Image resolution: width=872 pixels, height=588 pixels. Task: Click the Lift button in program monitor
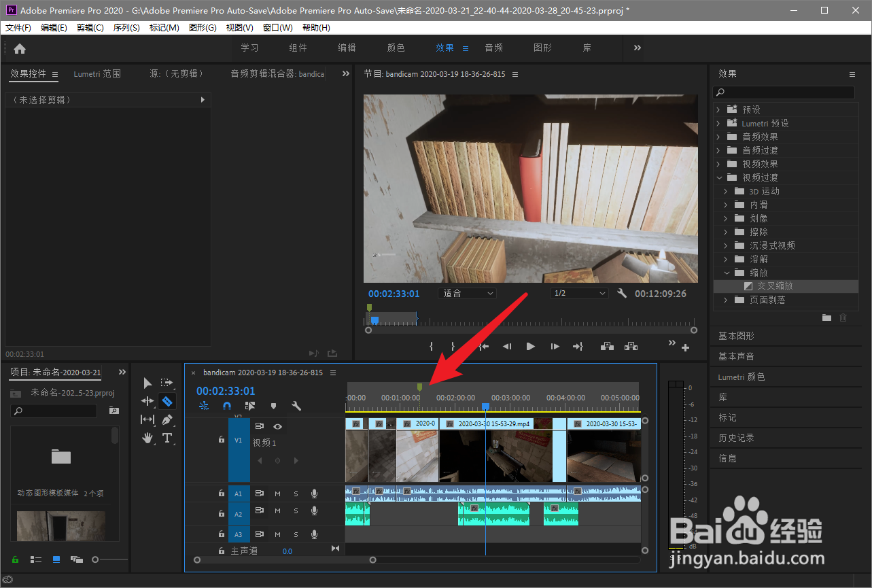click(x=607, y=347)
